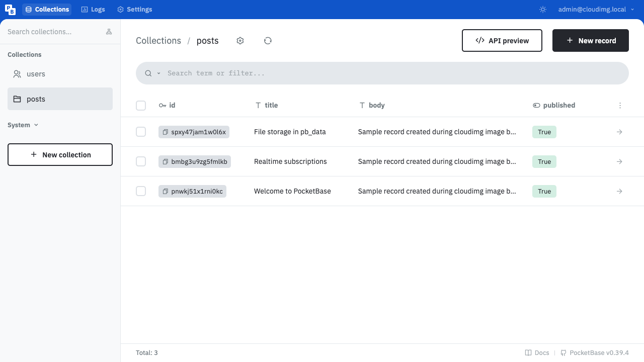Copy id pnwkj51x1rni0kc
The height and width of the screenshot is (362, 644).
tap(165, 191)
